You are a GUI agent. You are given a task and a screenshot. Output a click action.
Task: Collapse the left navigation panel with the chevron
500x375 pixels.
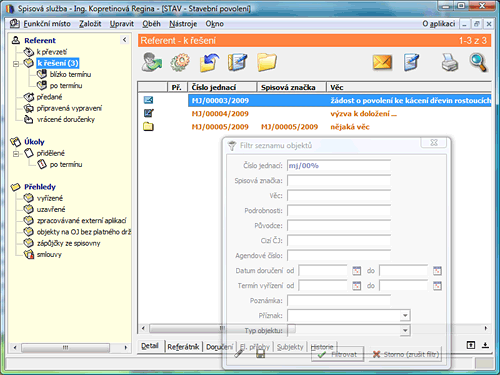(124, 40)
